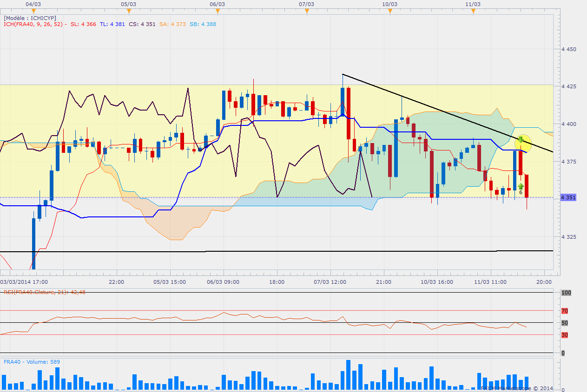Viewport: 587px width, 392px height.
Task: Select the "SA: 4 373" legend value
Action: point(172,24)
